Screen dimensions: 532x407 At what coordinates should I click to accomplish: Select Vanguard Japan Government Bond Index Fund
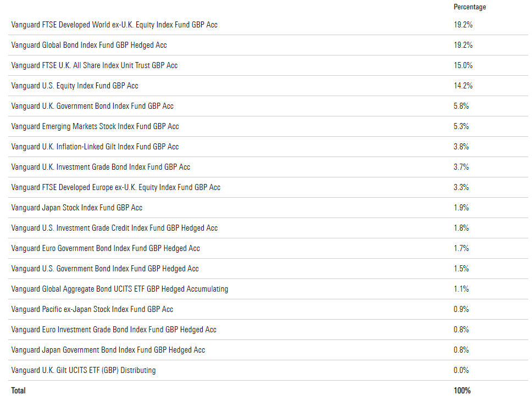coord(108,350)
